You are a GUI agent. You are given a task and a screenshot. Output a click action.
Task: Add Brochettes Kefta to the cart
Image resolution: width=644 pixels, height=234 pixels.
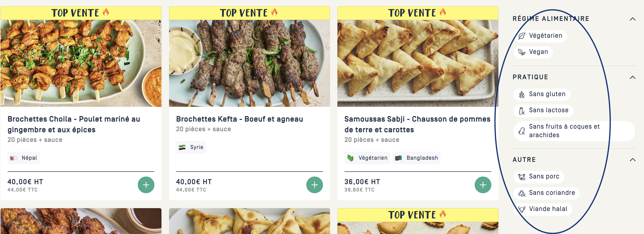click(314, 185)
